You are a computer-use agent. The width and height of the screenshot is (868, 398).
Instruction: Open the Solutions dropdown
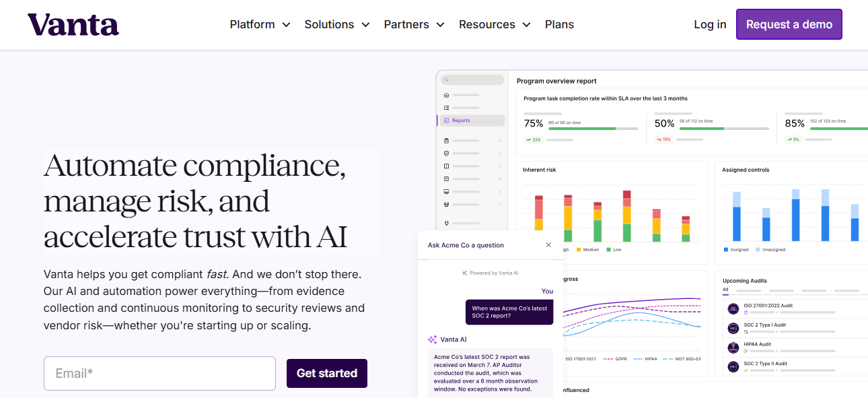(x=336, y=24)
